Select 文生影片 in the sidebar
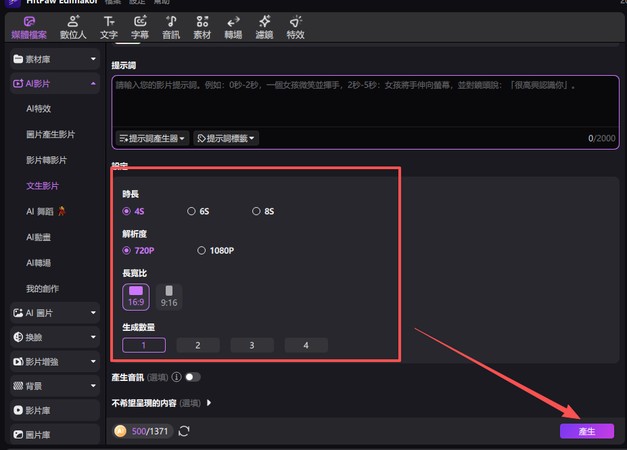627x450 pixels. pos(42,186)
